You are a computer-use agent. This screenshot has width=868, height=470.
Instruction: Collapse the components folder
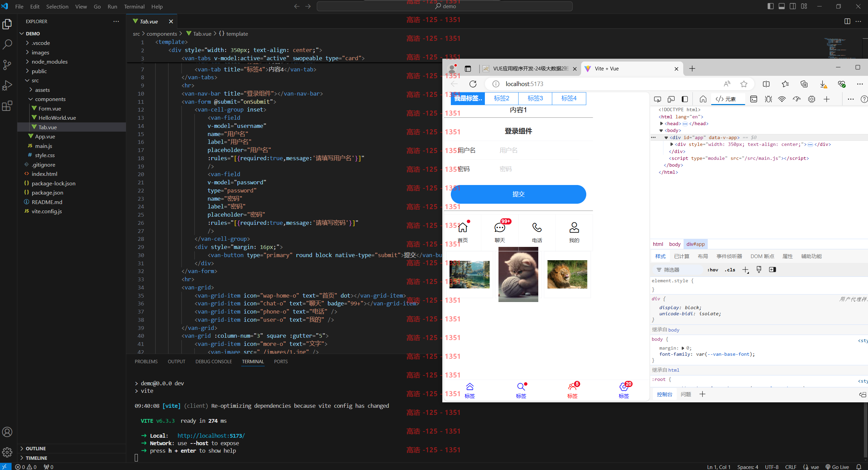50,99
